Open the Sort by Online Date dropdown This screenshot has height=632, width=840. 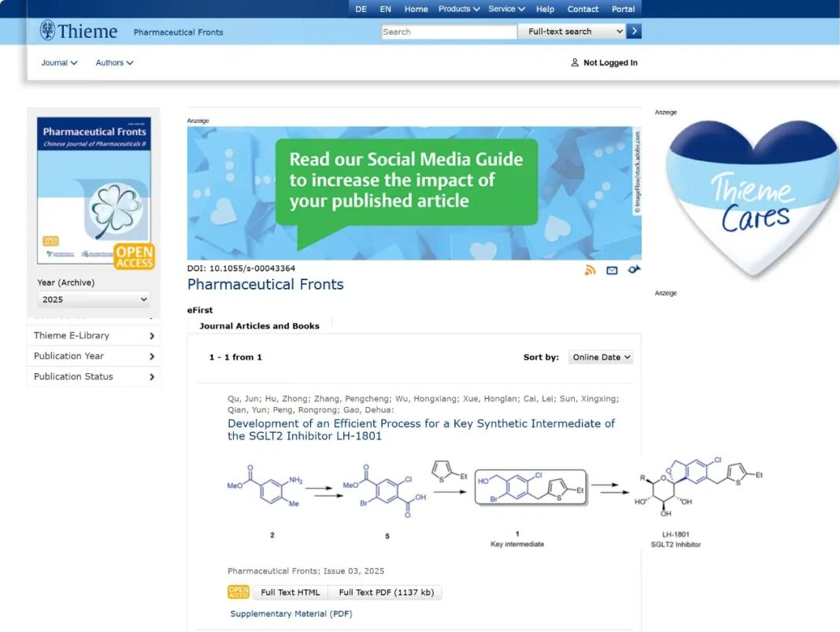pos(601,357)
